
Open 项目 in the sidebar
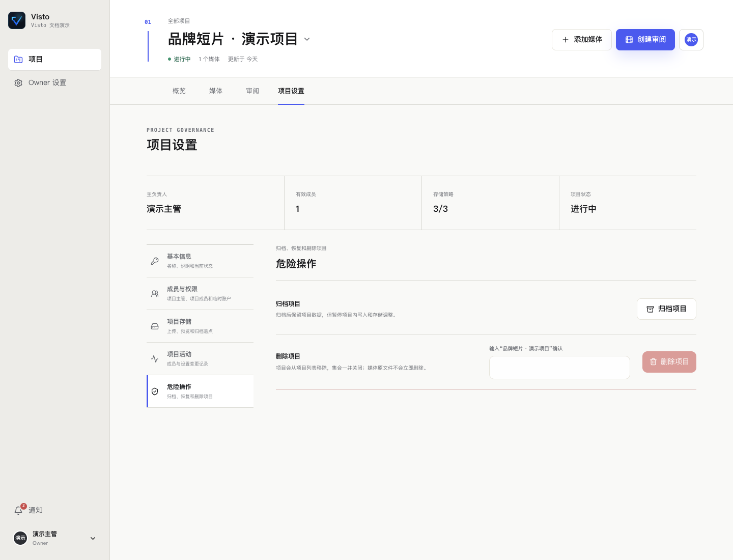[x=54, y=60]
